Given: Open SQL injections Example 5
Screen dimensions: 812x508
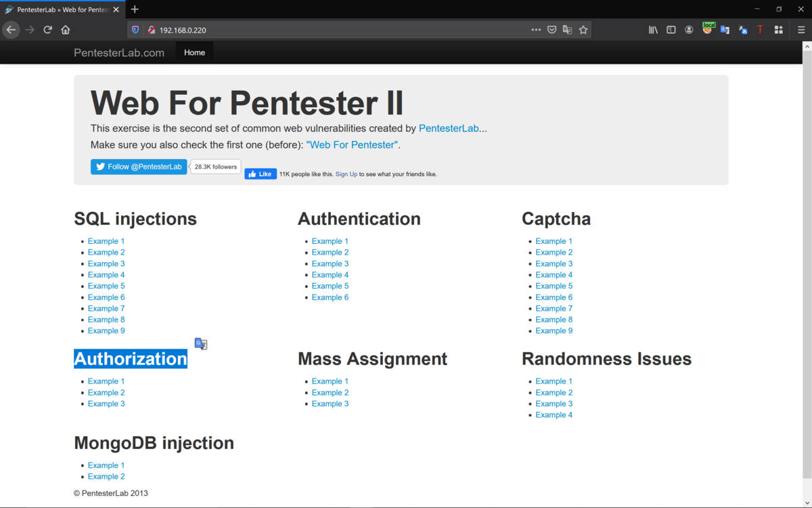Looking at the screenshot, I should 106,286.
